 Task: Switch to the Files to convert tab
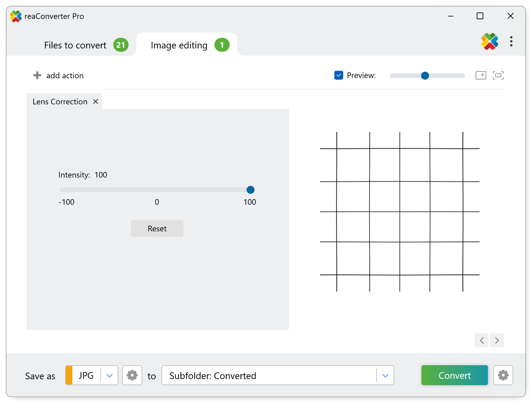tap(75, 45)
